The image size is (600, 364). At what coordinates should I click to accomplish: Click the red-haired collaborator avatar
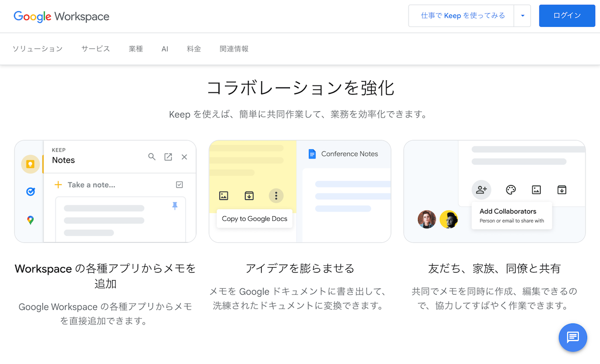coord(427,219)
